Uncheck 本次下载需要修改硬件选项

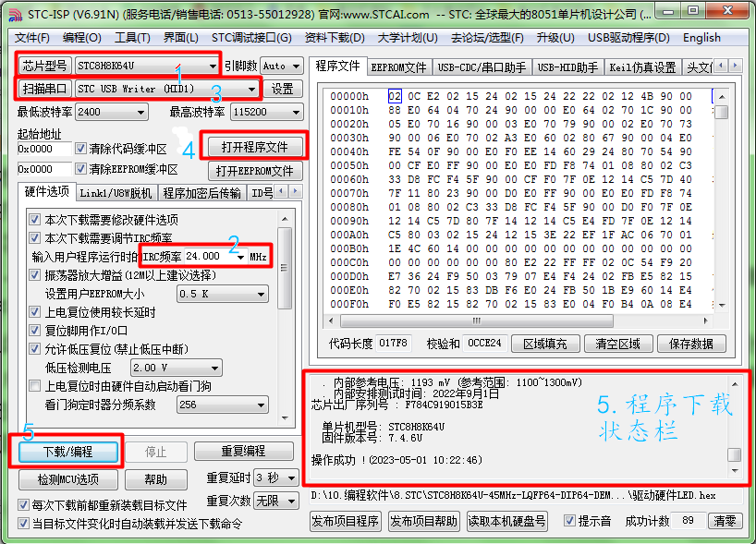(x=35, y=220)
